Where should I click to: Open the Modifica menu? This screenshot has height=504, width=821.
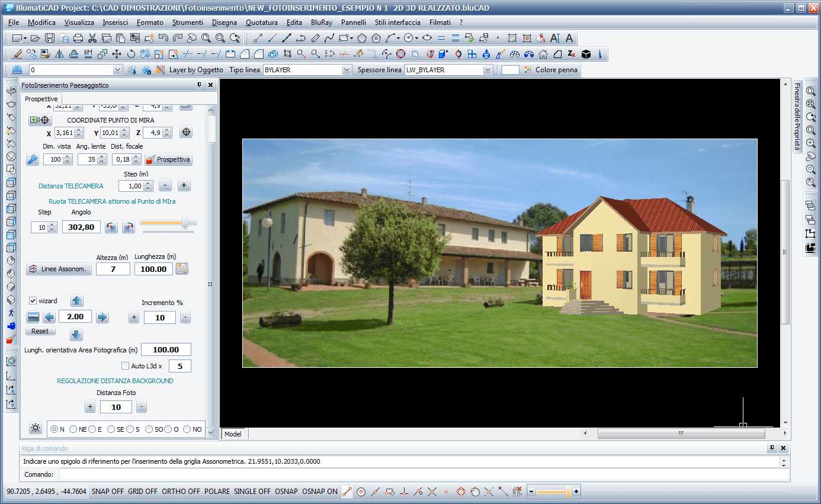click(41, 23)
